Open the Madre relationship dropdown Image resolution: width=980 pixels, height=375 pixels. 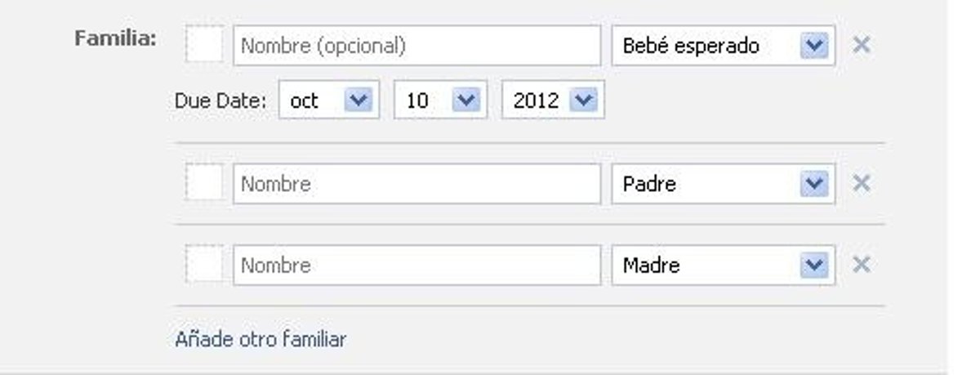[723, 266]
